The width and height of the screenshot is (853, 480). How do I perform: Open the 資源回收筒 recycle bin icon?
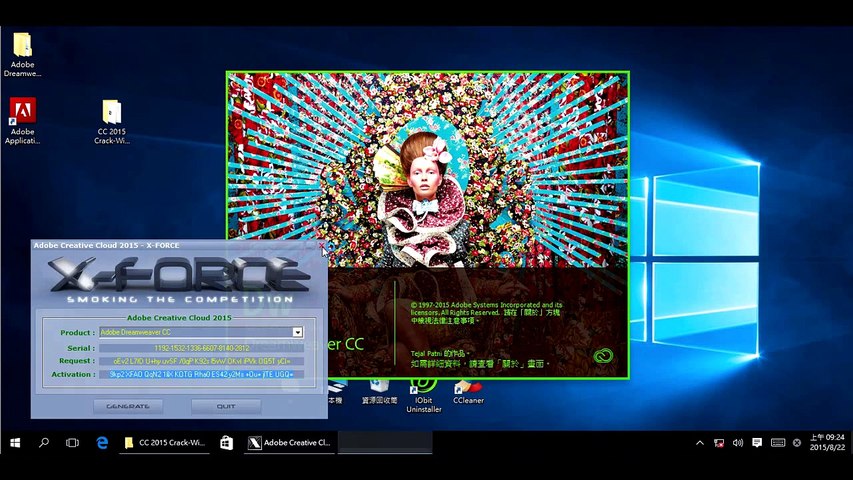point(379,392)
